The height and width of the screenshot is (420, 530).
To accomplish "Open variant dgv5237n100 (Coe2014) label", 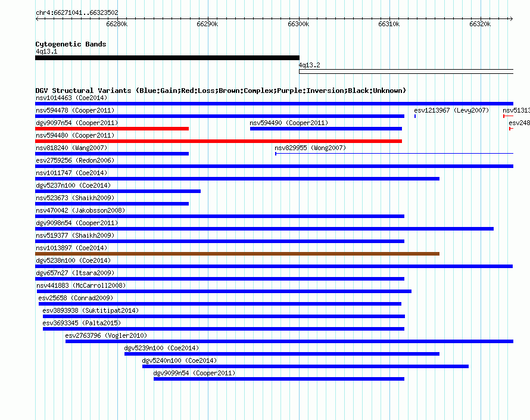I will click(x=73, y=185).
